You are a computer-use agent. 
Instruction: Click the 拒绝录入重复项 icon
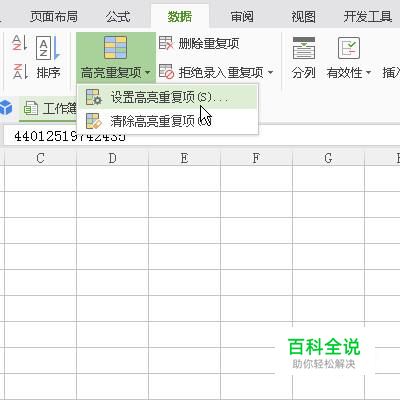pyautogui.click(x=166, y=71)
